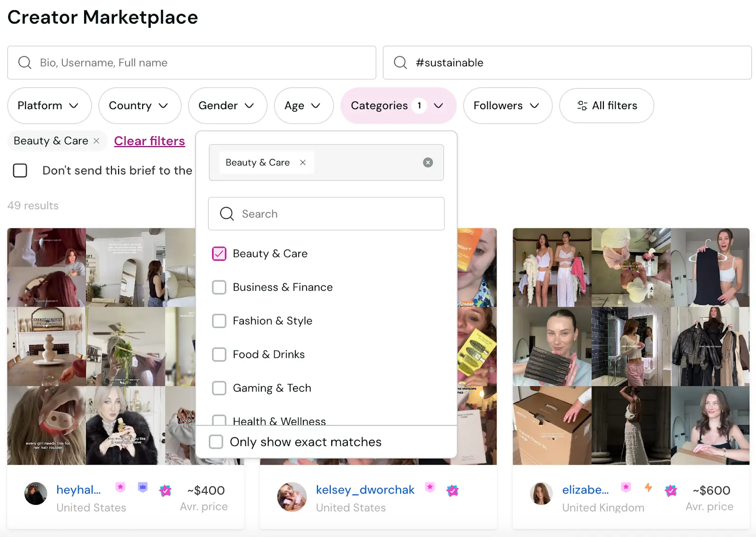
Task: Expand the Followers filter
Action: coord(507,105)
